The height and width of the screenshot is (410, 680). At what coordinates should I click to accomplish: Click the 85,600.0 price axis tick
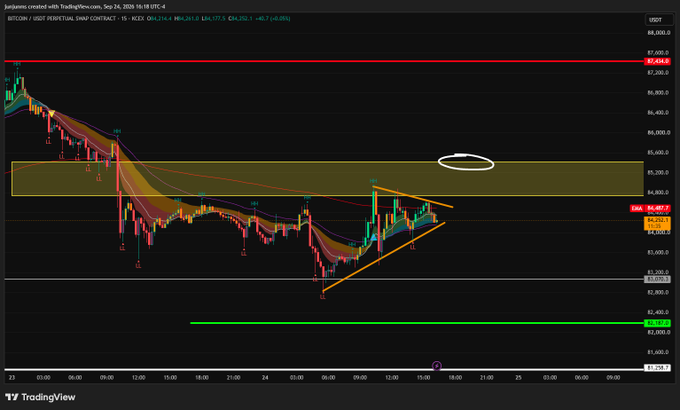658,152
